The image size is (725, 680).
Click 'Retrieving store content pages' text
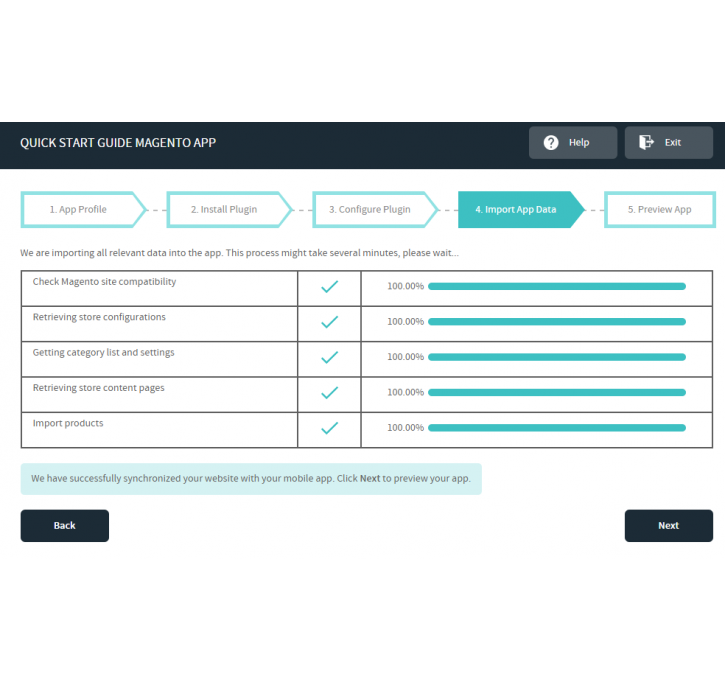click(98, 388)
